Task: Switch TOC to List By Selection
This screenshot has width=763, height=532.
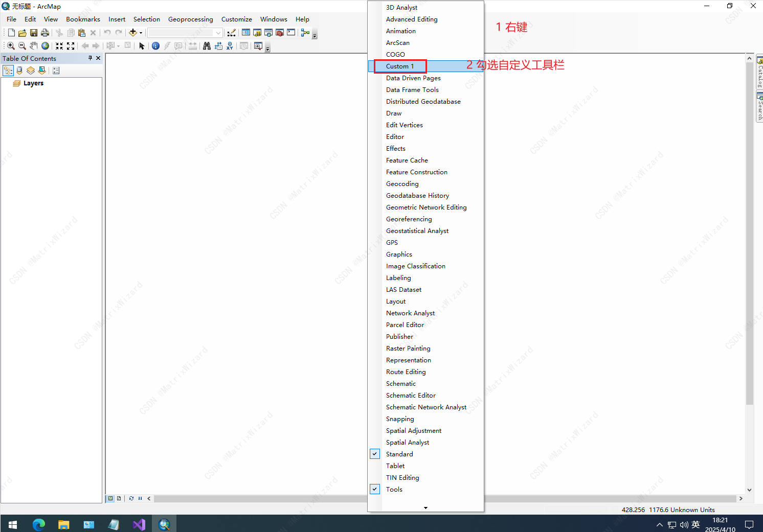Action: point(42,71)
